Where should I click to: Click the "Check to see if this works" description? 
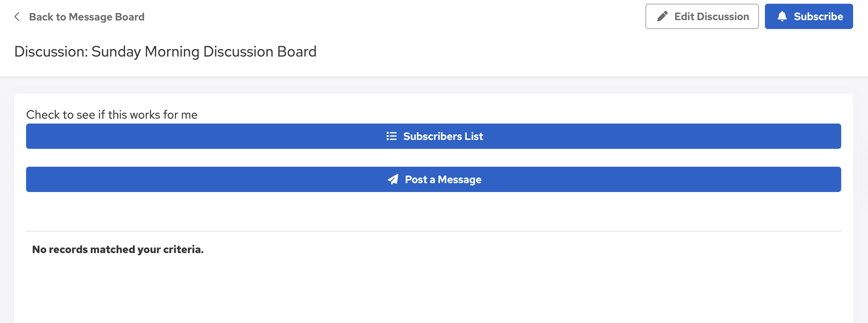(x=112, y=115)
